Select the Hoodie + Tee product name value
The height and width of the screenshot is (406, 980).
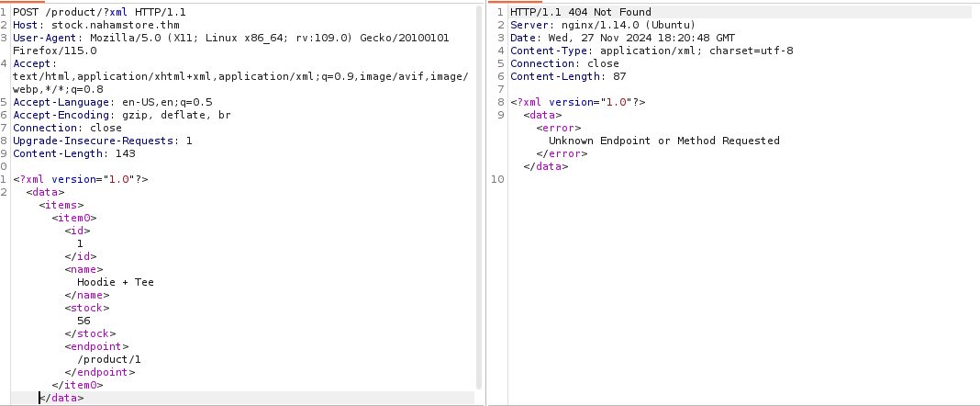point(116,281)
